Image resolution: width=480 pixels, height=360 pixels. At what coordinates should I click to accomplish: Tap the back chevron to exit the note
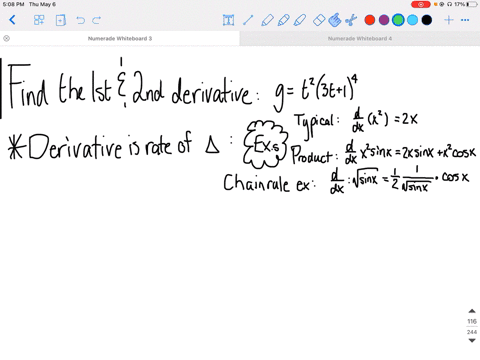(x=12, y=20)
